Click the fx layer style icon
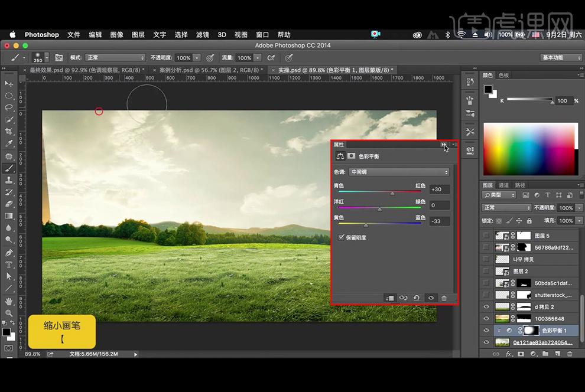The image size is (585, 392). point(509,354)
